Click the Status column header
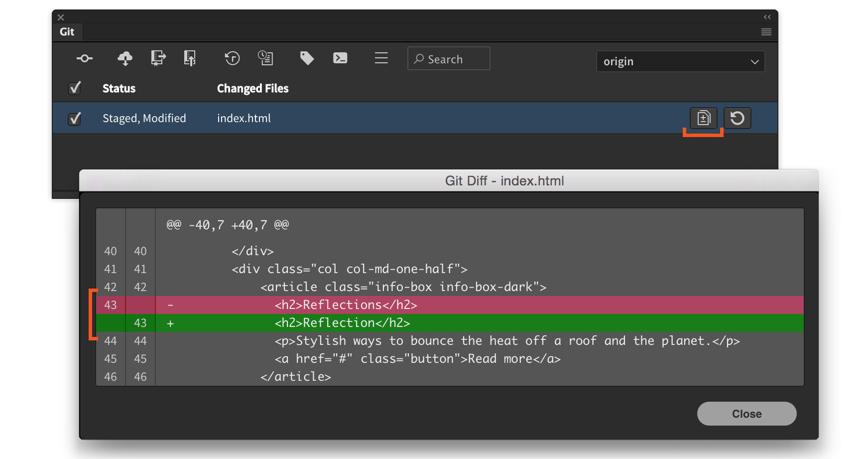Viewport: 868px width, 459px height. 119,89
